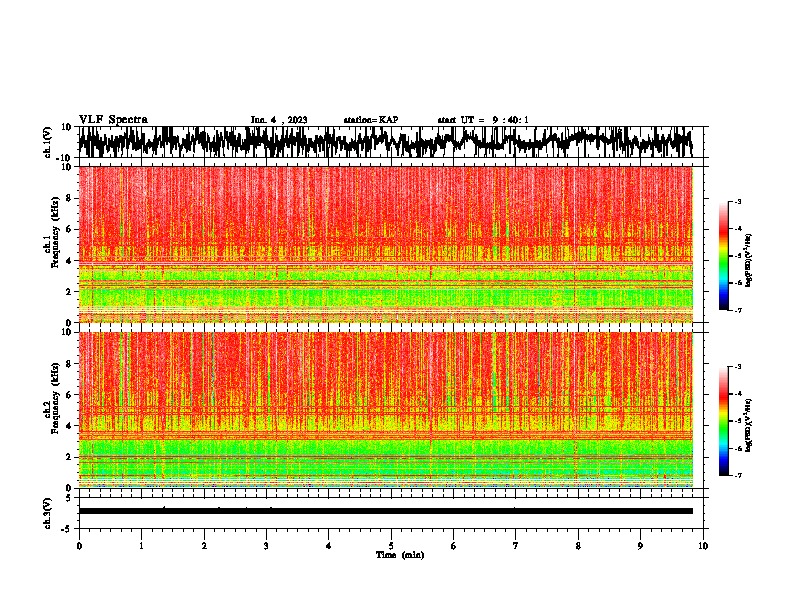Image resolution: width=792 pixels, height=612 pixels.
Task: Click the time axis tick label "3"
Action: [266, 546]
